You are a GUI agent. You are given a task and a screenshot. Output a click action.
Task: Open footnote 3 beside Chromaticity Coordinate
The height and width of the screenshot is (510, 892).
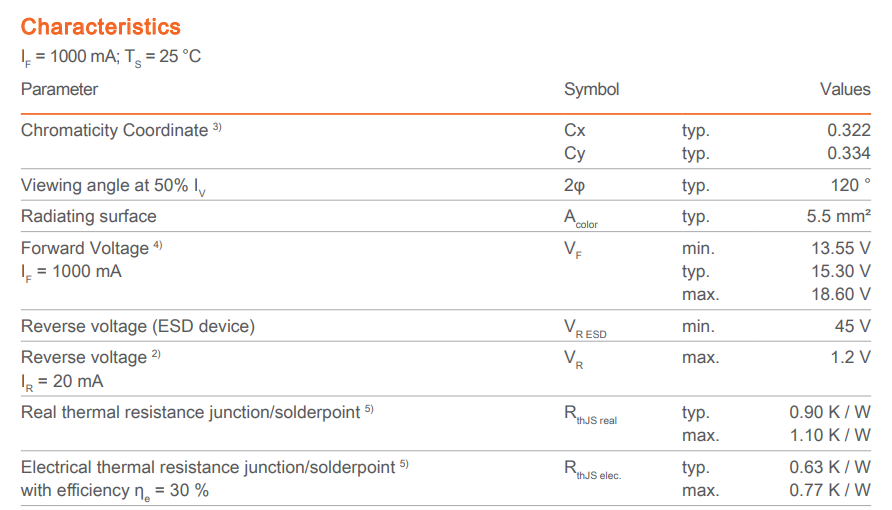tap(217, 128)
